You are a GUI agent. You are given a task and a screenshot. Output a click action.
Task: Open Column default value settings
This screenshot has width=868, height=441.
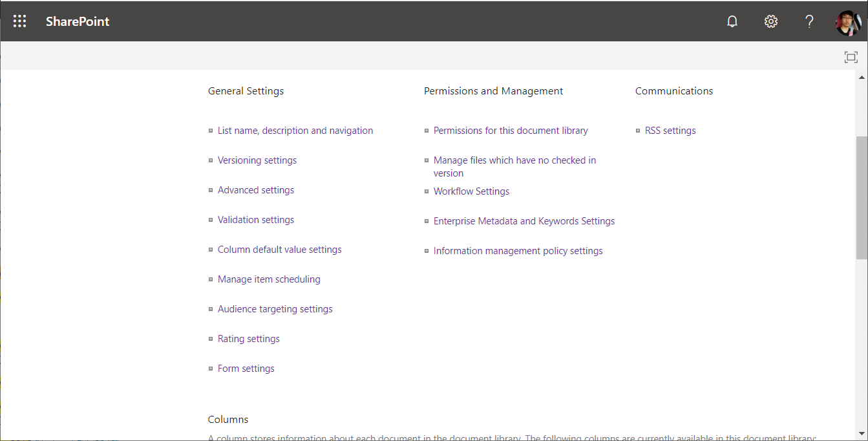point(280,250)
